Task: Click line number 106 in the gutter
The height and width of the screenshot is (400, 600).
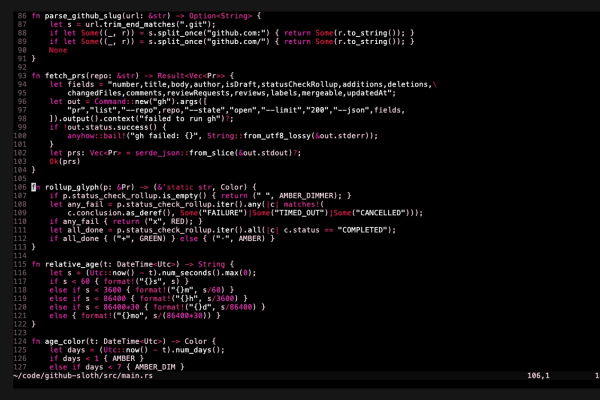Action: pos(20,187)
